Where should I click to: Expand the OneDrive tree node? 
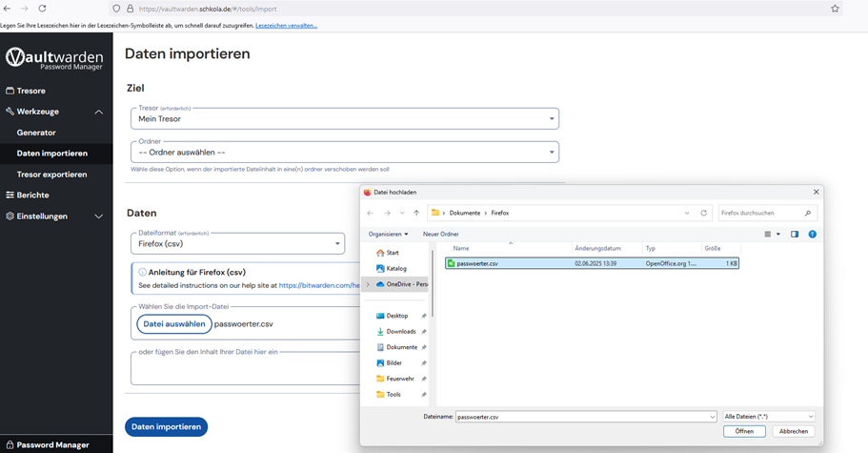point(368,284)
